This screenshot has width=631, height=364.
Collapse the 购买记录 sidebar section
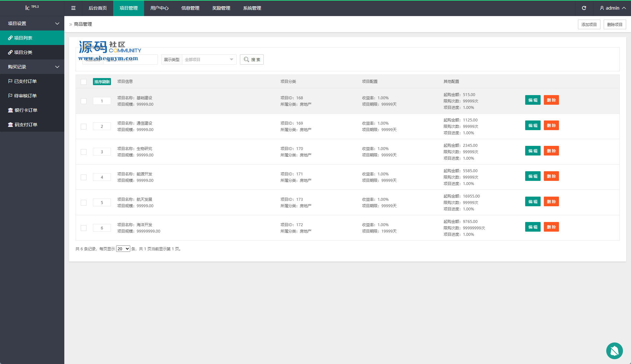tap(32, 67)
